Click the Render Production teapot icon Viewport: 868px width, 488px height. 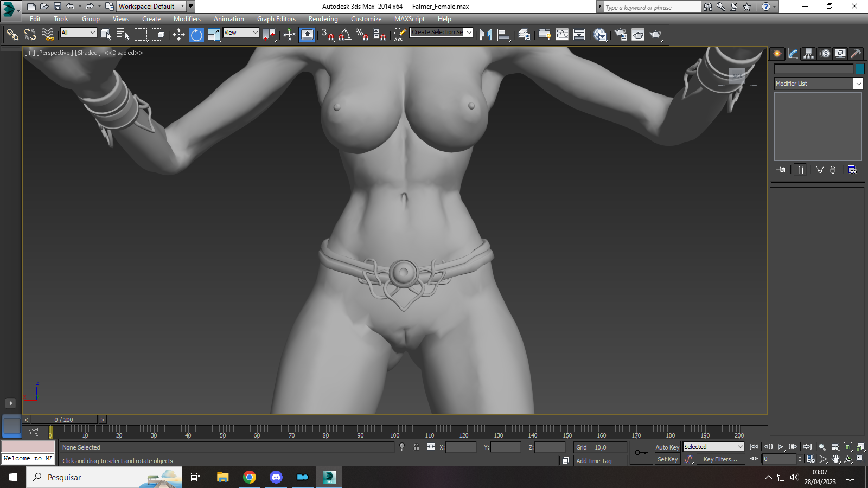656,35
